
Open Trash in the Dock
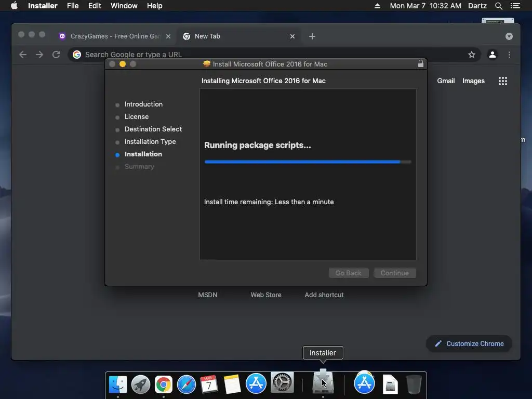(x=414, y=384)
